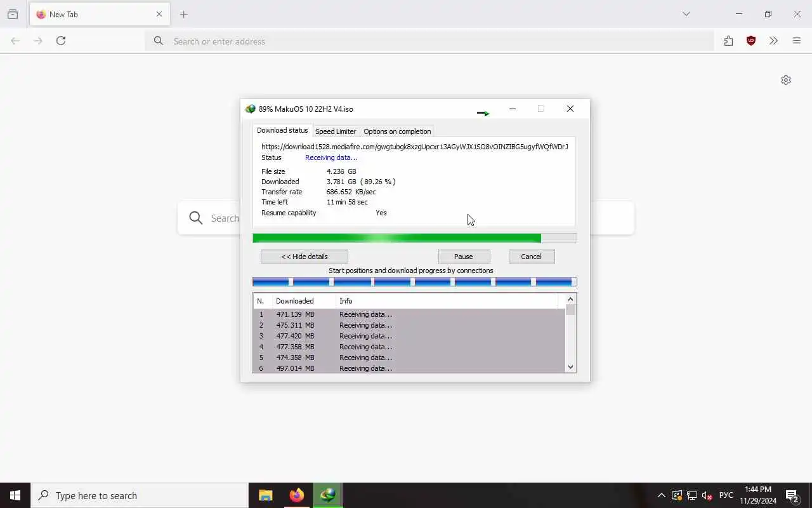This screenshot has height=508, width=812.
Task: Switch to the Download status tab
Action: click(x=282, y=130)
